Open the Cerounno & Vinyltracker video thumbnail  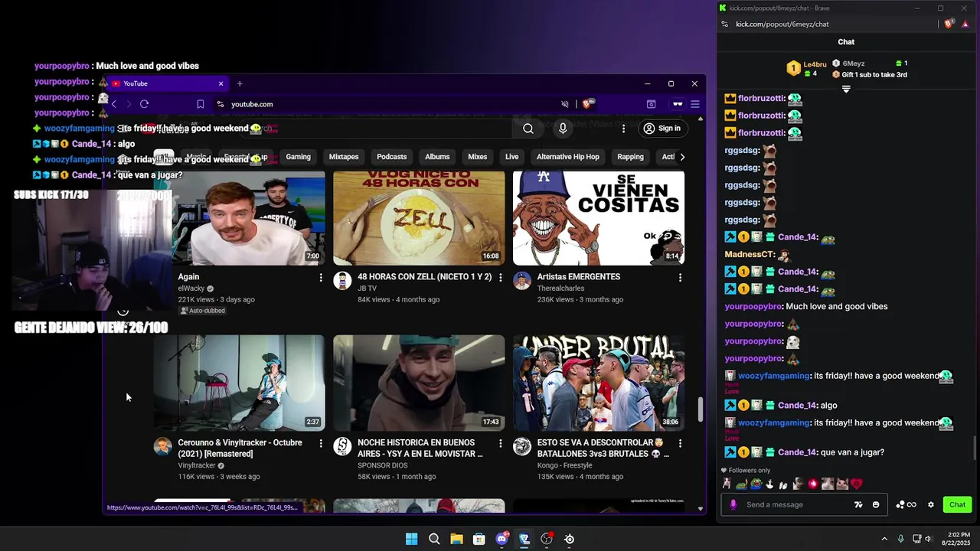(239, 383)
